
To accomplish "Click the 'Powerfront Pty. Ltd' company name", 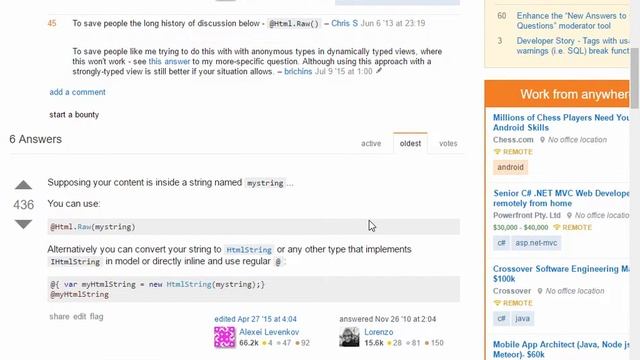I will tap(527, 215).
